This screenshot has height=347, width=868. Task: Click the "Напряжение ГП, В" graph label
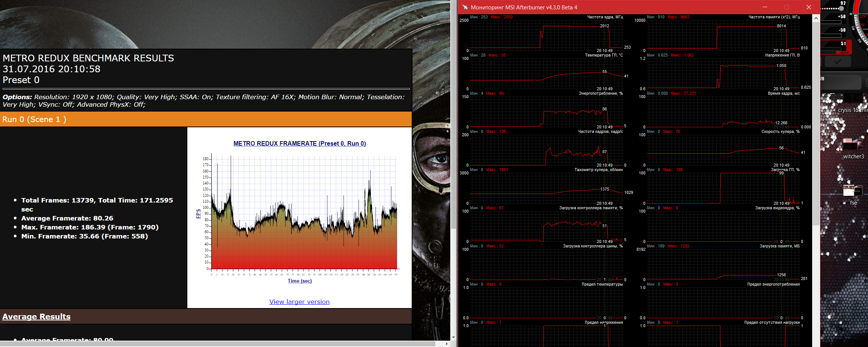tap(782, 55)
